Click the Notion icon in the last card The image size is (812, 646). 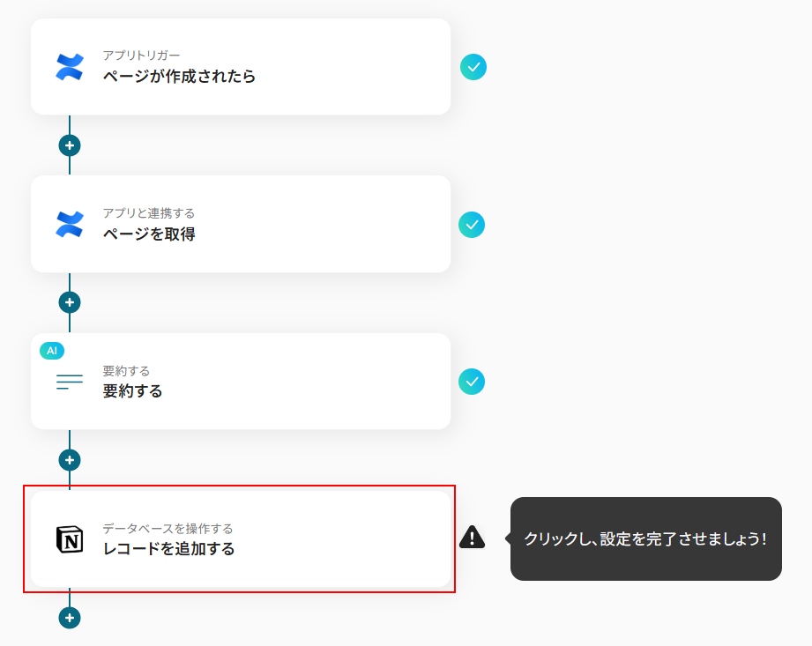[x=70, y=539]
